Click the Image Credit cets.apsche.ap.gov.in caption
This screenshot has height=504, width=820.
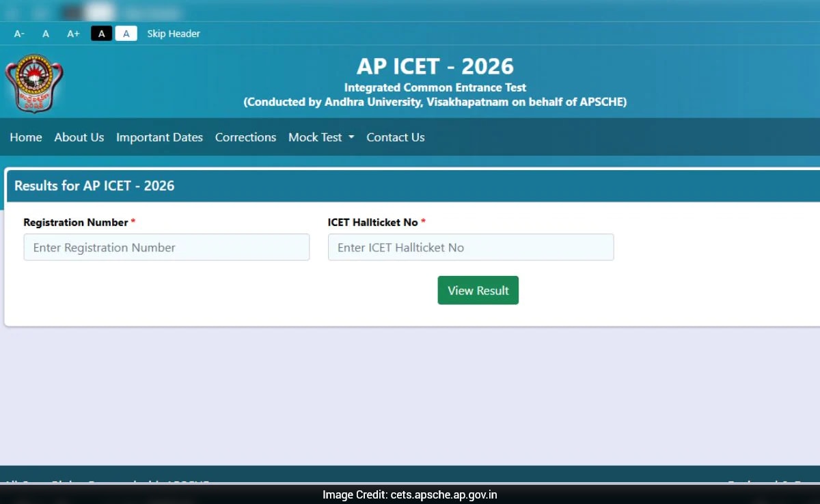tap(410, 494)
